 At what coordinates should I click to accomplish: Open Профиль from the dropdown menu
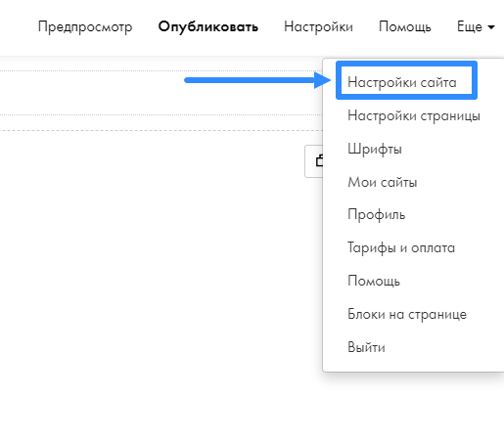[376, 215]
